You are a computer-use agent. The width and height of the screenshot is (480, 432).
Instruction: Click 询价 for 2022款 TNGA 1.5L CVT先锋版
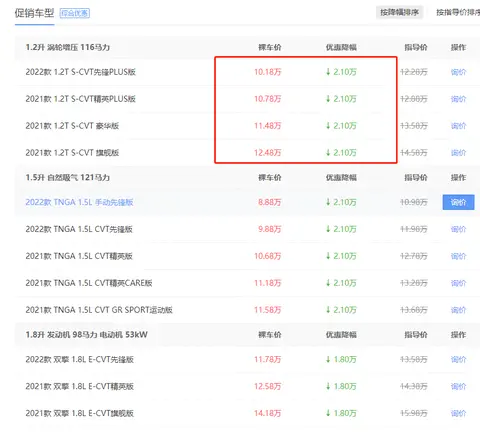pos(458,229)
